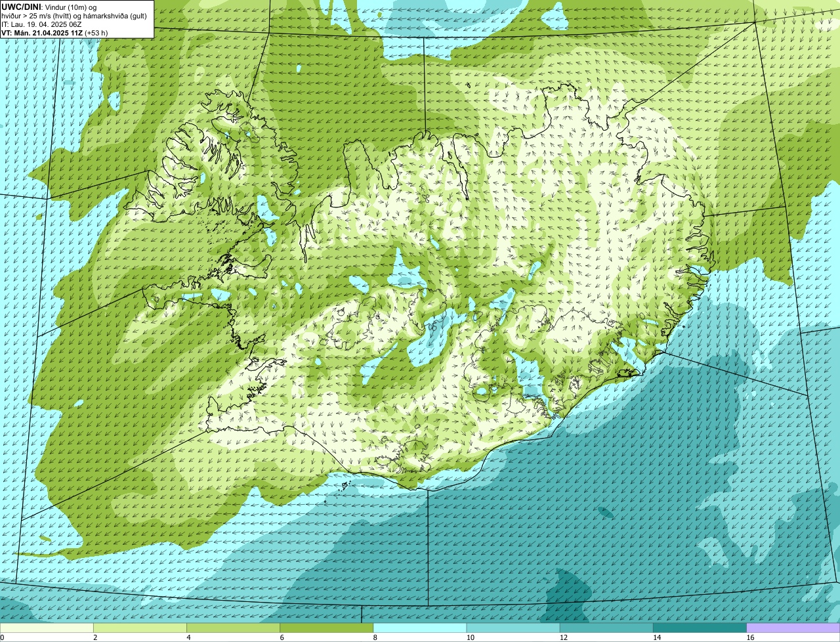This screenshot has height=642, width=840.
Task: Click the colorbar tick label "14"
Action: (x=657, y=637)
